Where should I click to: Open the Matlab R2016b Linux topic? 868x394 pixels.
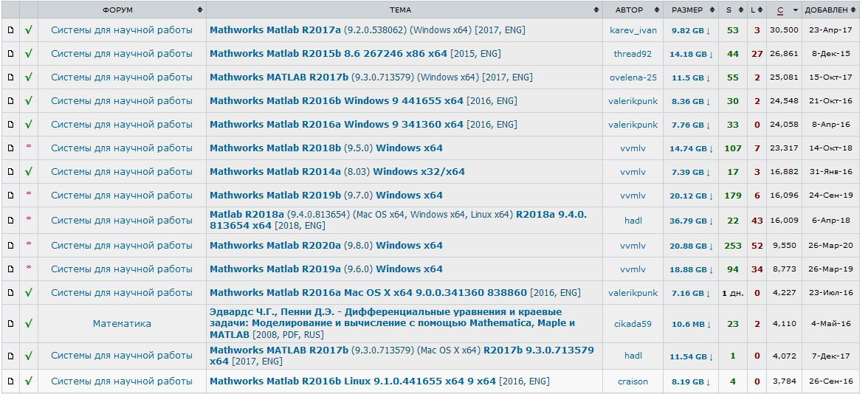(379, 381)
